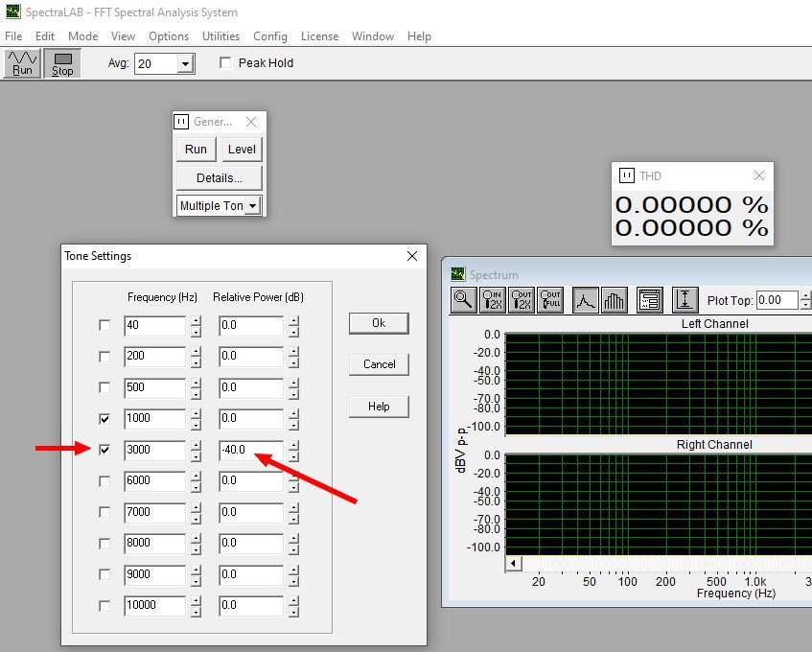Click the relative power field in the 8000 Hz row
This screenshot has height=652, width=812.
point(251,544)
